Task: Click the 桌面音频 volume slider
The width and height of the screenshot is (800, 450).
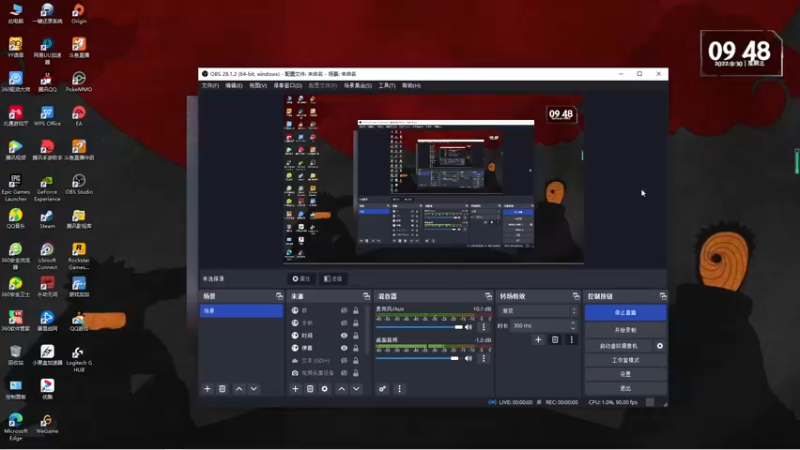Action: 417,358
